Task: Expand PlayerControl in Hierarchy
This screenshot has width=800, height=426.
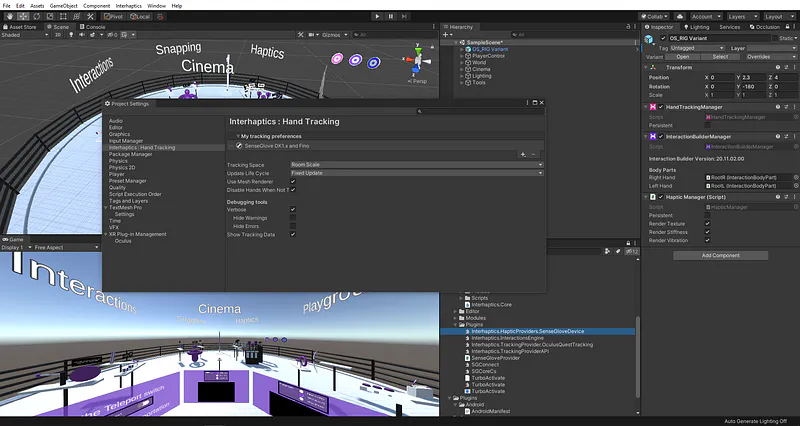Action: (463, 56)
